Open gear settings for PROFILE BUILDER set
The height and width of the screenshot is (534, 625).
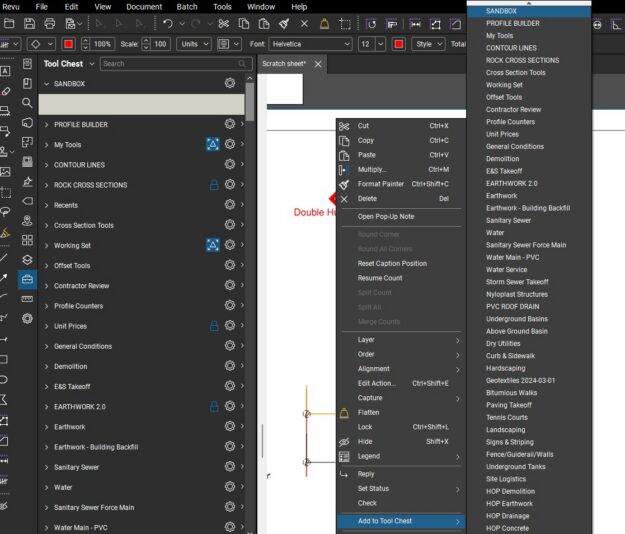[230, 124]
